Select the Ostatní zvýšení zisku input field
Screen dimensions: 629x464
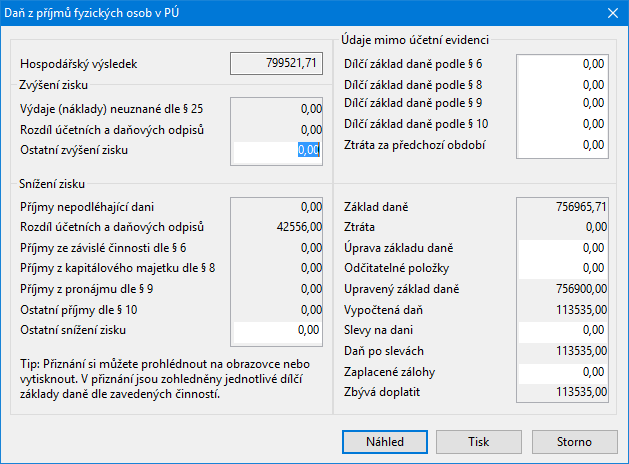point(278,151)
